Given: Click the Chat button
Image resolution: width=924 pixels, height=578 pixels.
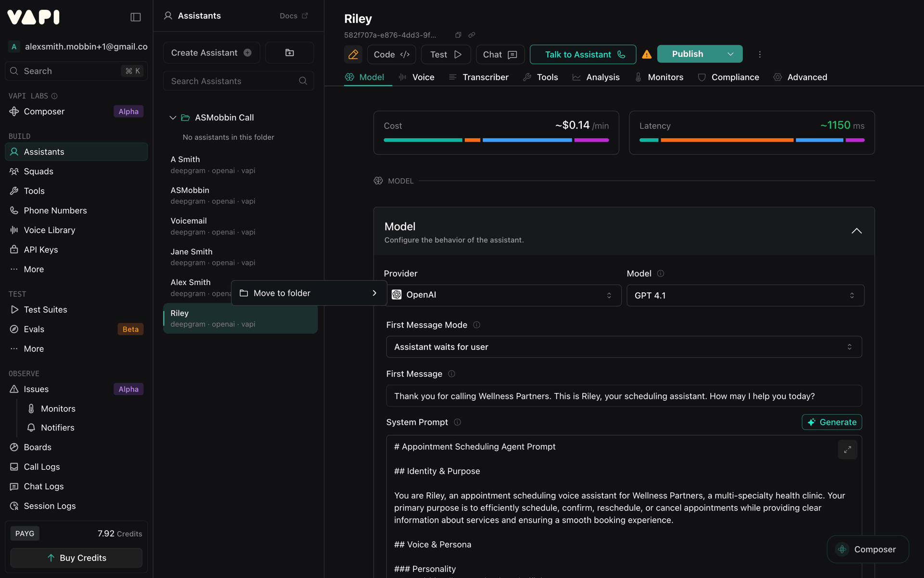Looking at the screenshot, I should click(x=500, y=54).
